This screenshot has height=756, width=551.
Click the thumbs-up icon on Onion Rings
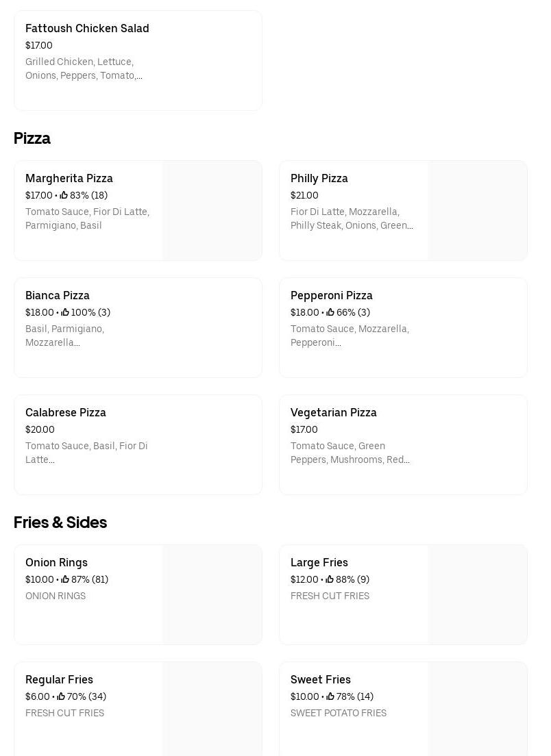tap(65, 579)
